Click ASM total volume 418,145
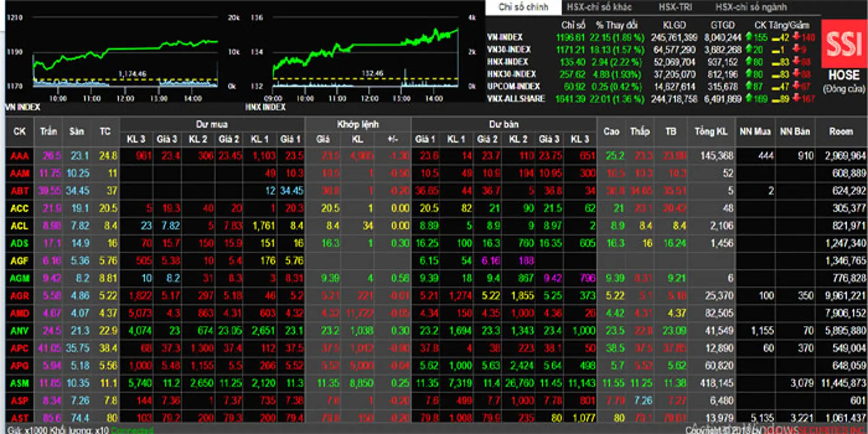 click(x=717, y=383)
